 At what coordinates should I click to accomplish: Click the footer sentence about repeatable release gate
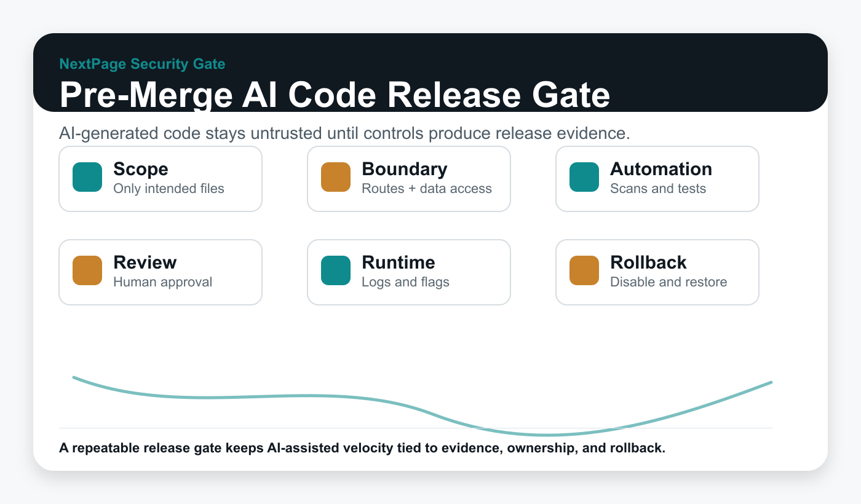tap(362, 448)
